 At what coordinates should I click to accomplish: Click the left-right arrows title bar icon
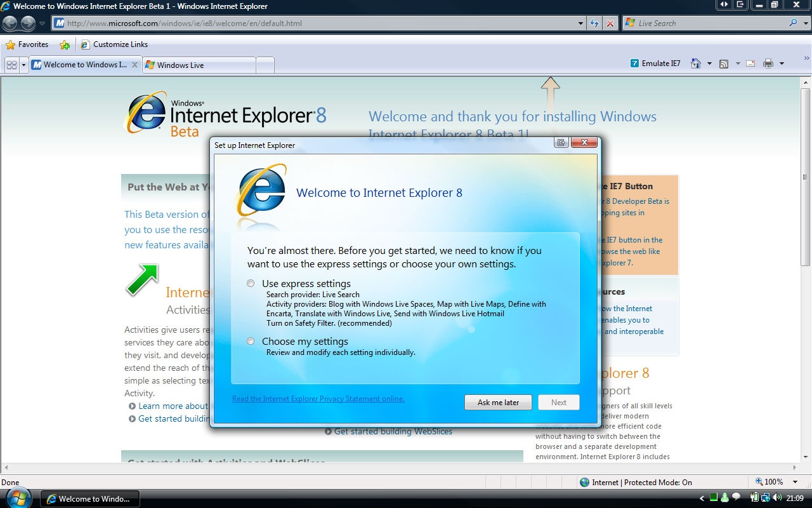[x=724, y=4]
